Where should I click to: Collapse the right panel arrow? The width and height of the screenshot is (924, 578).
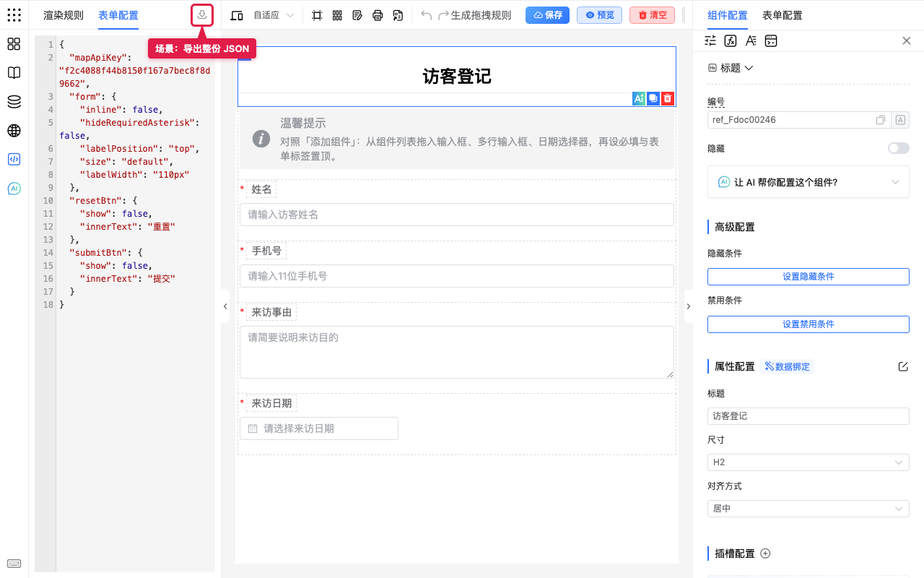[688, 306]
